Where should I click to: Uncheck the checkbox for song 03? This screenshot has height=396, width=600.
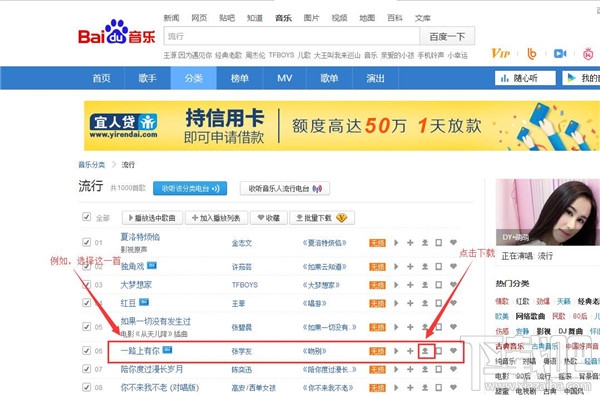click(86, 284)
